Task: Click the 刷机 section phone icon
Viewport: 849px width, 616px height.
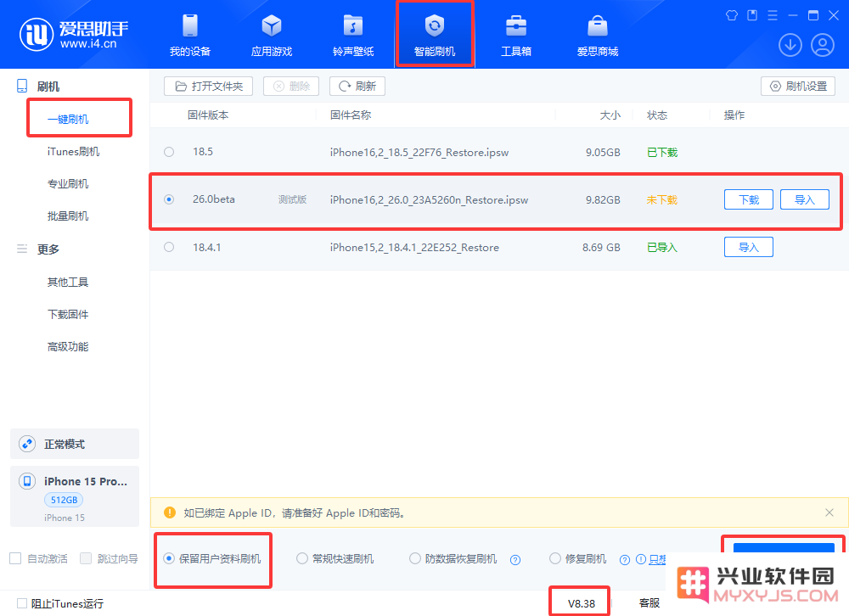Action: click(22, 86)
